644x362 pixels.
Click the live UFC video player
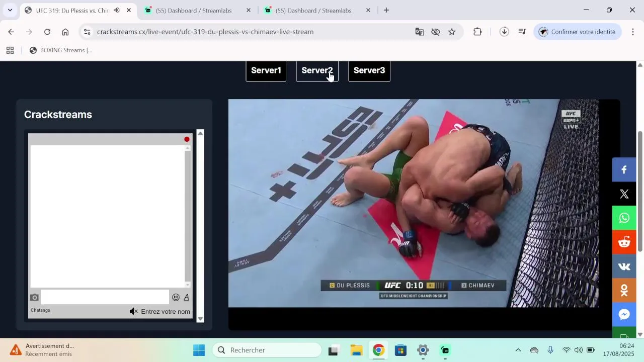tap(414, 203)
